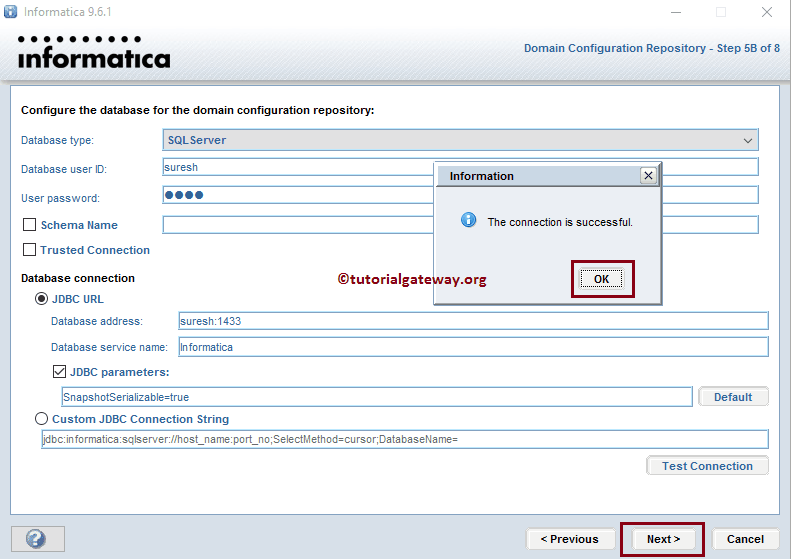
Task: Uncheck the JDBC parameters checkbox
Action: pos(59,372)
